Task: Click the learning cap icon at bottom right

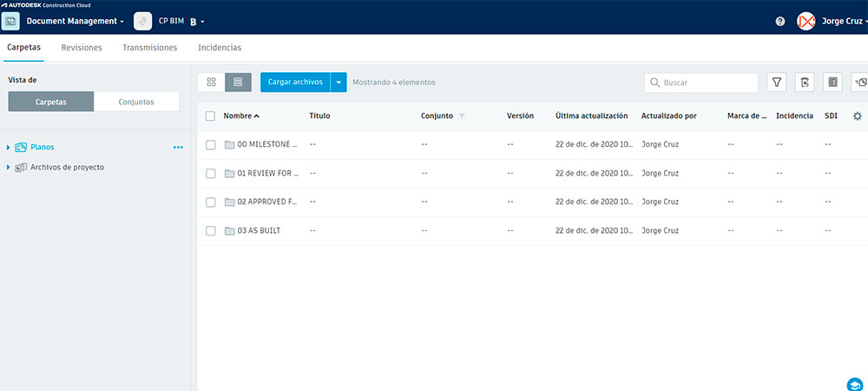Action: tap(854, 384)
